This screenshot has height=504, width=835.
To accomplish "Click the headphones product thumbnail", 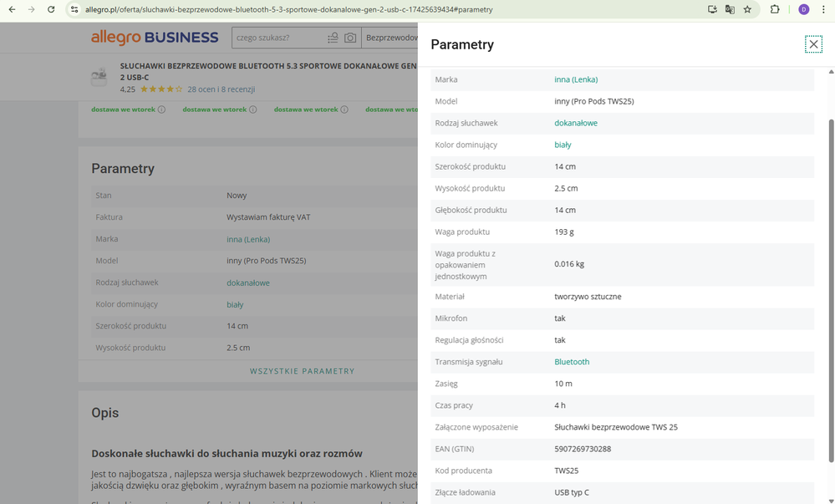I will click(99, 77).
